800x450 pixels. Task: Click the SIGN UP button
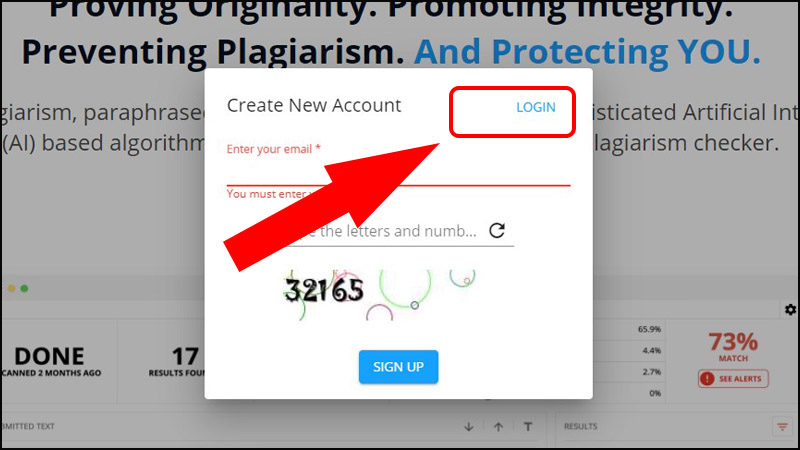click(398, 367)
